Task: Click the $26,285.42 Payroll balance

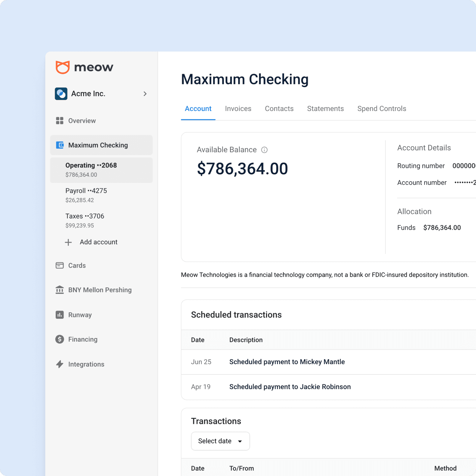Action: (x=80, y=200)
